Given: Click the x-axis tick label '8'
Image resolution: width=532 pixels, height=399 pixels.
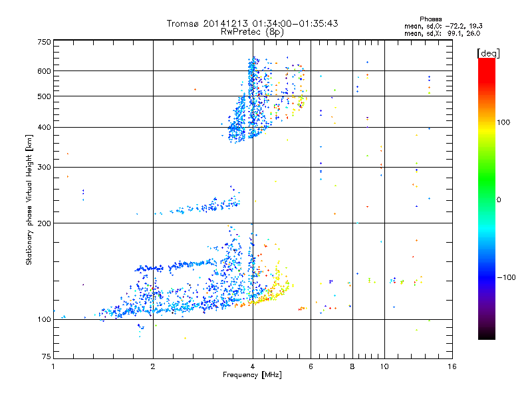Looking at the screenshot, I should pos(352,366).
